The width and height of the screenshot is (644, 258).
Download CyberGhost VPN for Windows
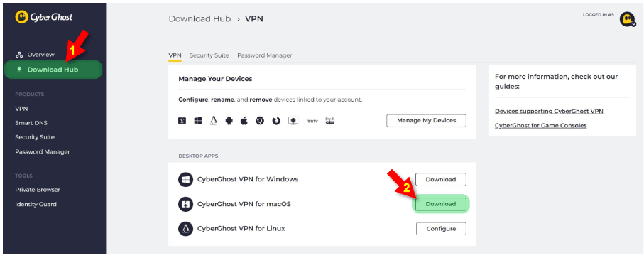click(x=441, y=180)
